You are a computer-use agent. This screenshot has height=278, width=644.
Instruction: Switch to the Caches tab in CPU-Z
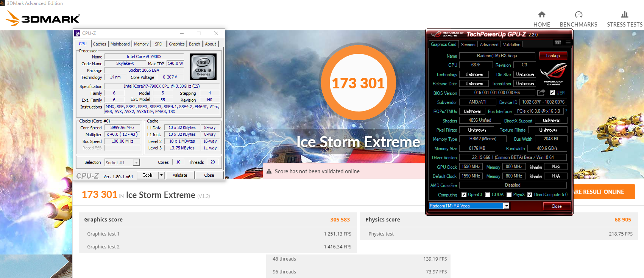coord(99,44)
